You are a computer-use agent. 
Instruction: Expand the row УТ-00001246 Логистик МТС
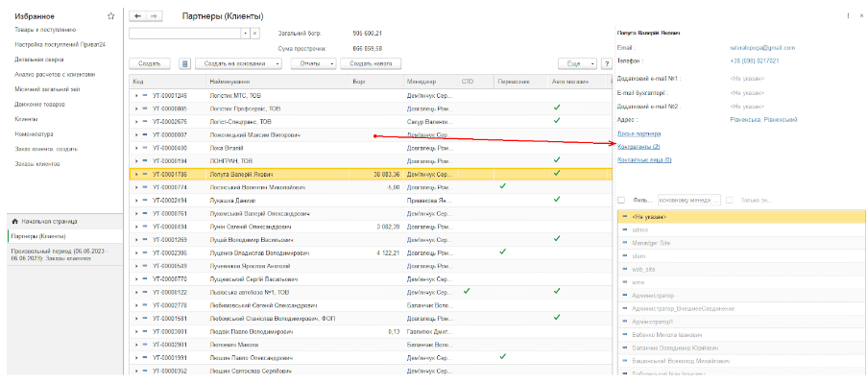click(x=136, y=96)
